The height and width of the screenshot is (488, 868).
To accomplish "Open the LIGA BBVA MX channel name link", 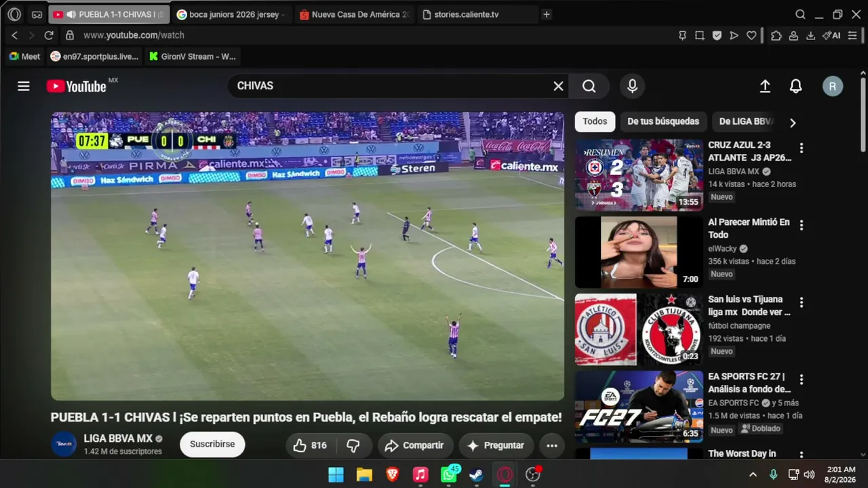I will (118, 439).
